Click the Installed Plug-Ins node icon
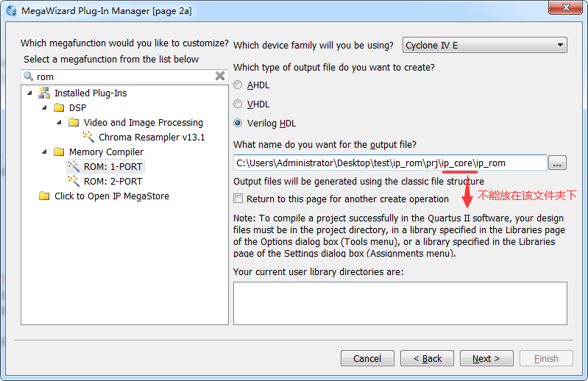Screen dimensions: 588x381 [43, 93]
